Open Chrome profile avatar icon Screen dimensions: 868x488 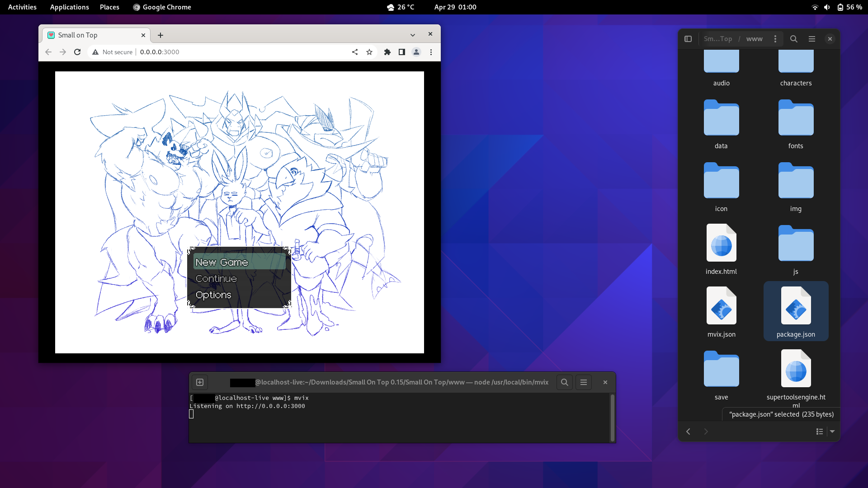(416, 52)
